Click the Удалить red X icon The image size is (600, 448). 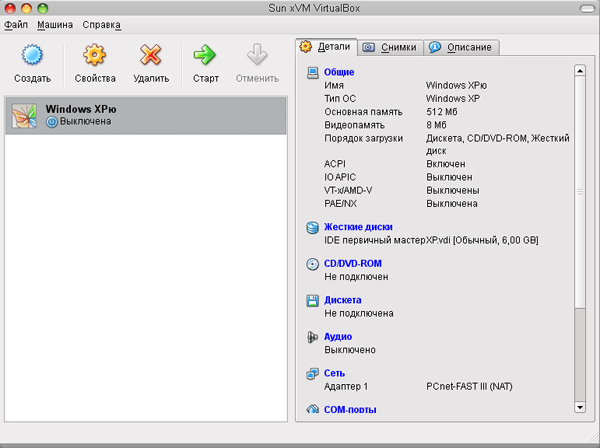tap(151, 55)
